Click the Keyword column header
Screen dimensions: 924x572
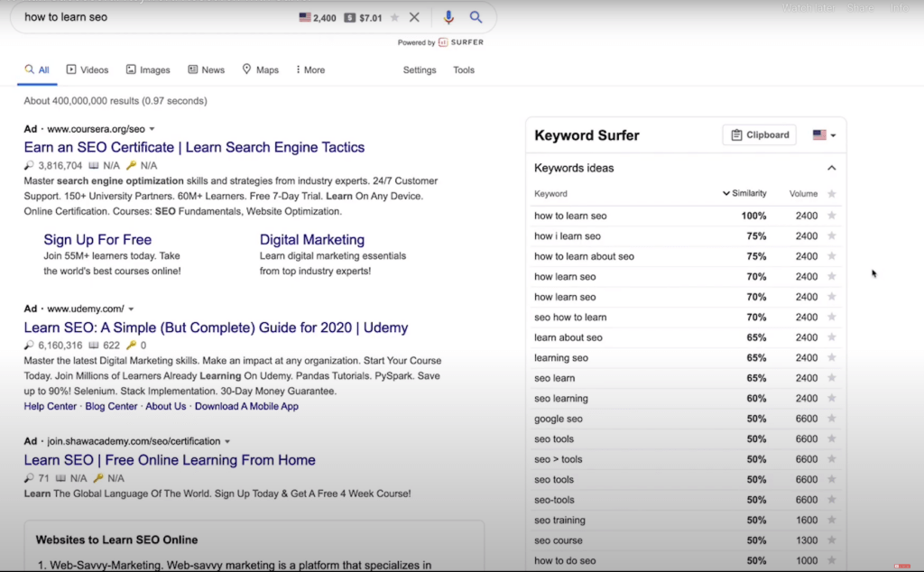pos(550,194)
